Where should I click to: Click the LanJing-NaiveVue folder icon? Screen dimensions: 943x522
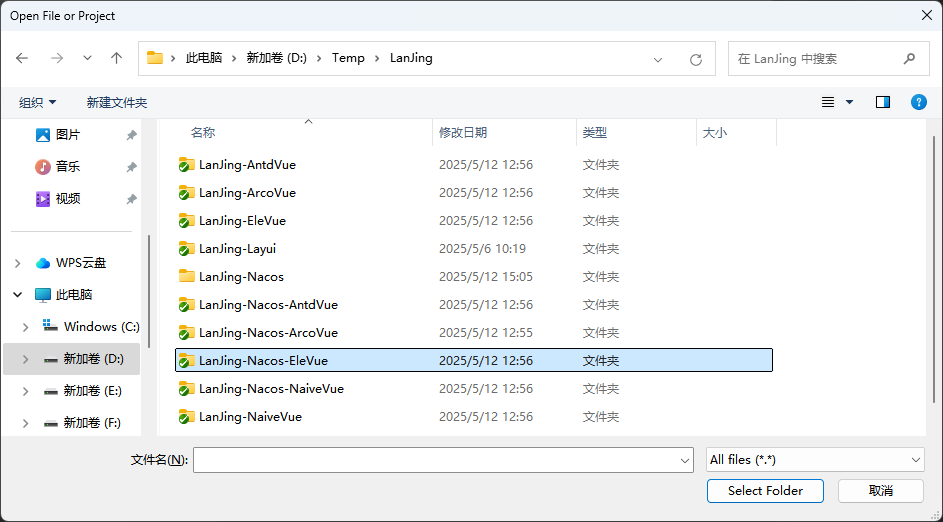pyautogui.click(x=186, y=417)
